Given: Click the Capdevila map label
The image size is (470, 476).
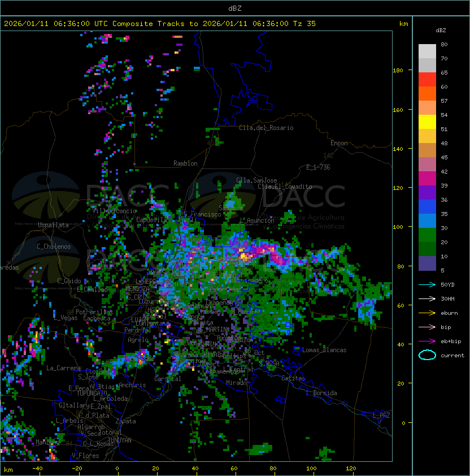Looking at the screenshot, I should 152,220.
